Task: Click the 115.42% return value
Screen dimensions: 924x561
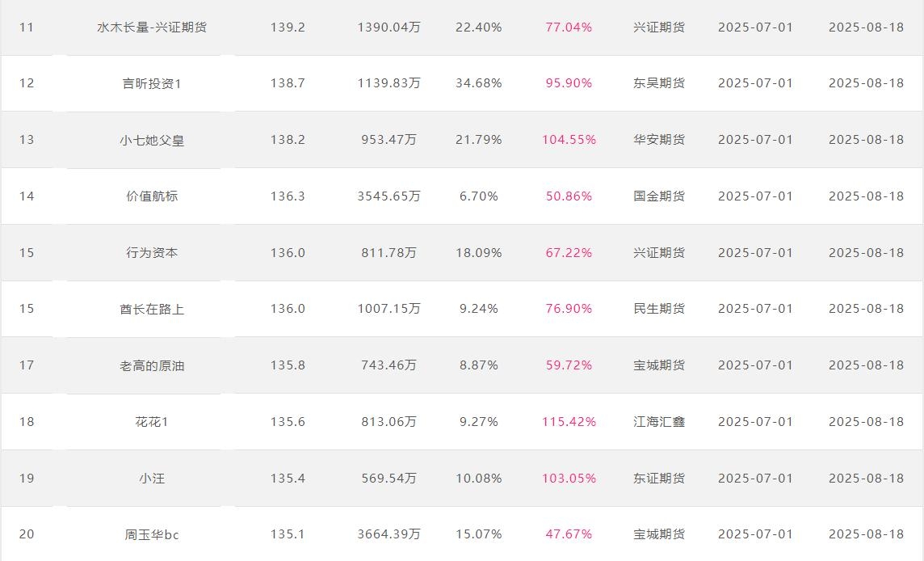Action: 569,422
